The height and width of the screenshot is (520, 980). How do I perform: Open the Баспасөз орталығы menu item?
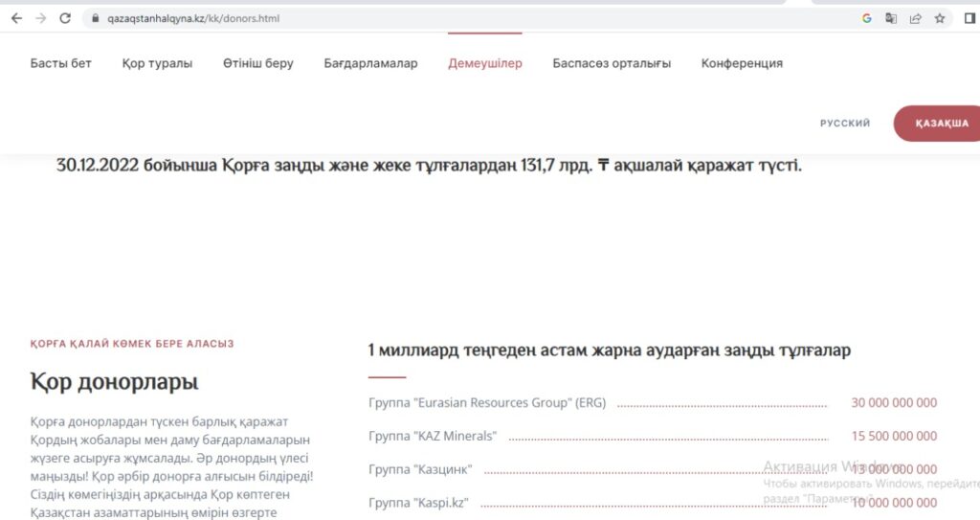612,63
